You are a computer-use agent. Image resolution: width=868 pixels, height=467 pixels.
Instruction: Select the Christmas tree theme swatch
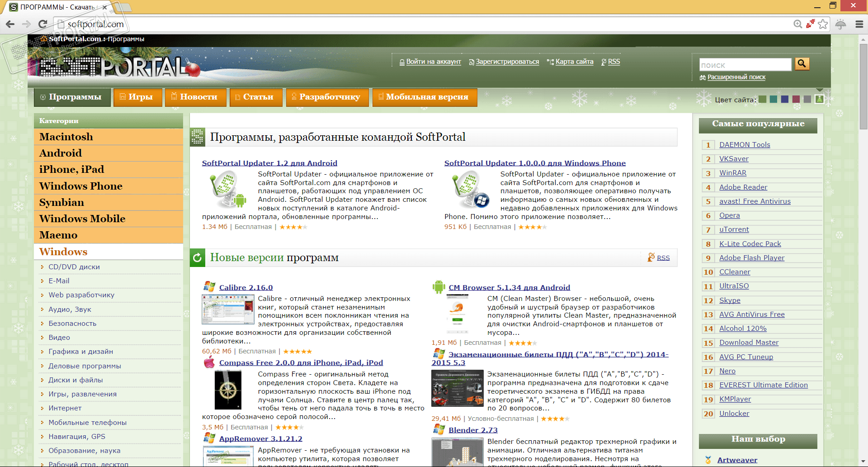point(819,99)
